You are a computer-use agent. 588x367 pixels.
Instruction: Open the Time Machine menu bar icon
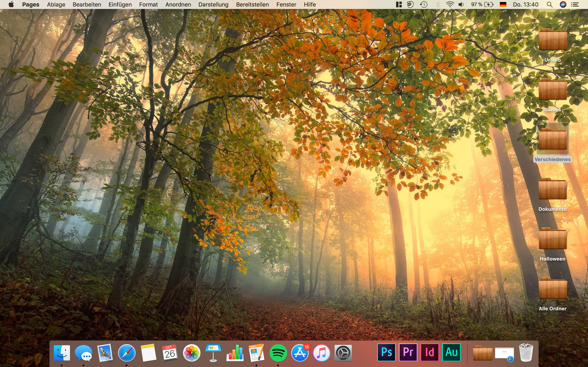424,4
